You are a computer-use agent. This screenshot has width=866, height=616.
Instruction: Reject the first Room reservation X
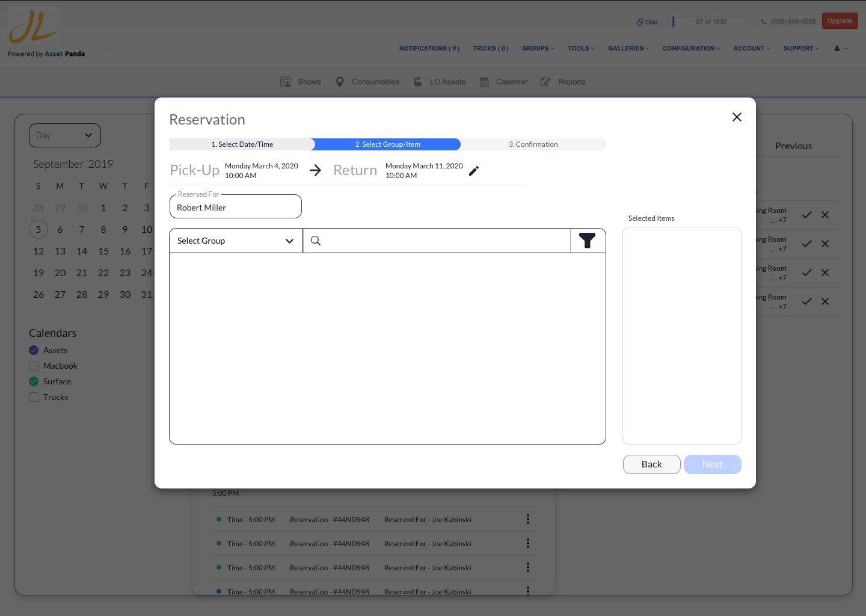(825, 215)
